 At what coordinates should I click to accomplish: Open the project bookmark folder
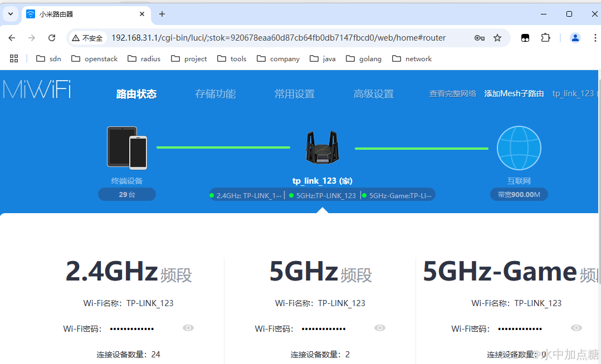[189, 58]
